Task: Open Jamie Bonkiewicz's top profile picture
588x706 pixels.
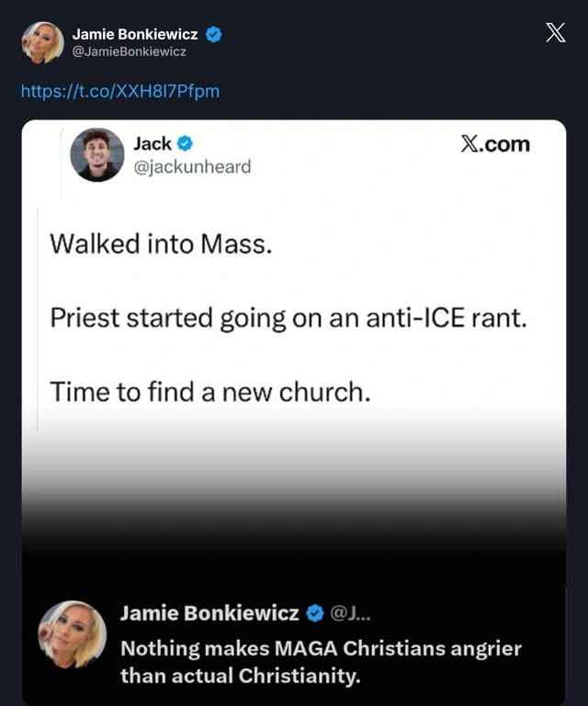Action: 43,42
